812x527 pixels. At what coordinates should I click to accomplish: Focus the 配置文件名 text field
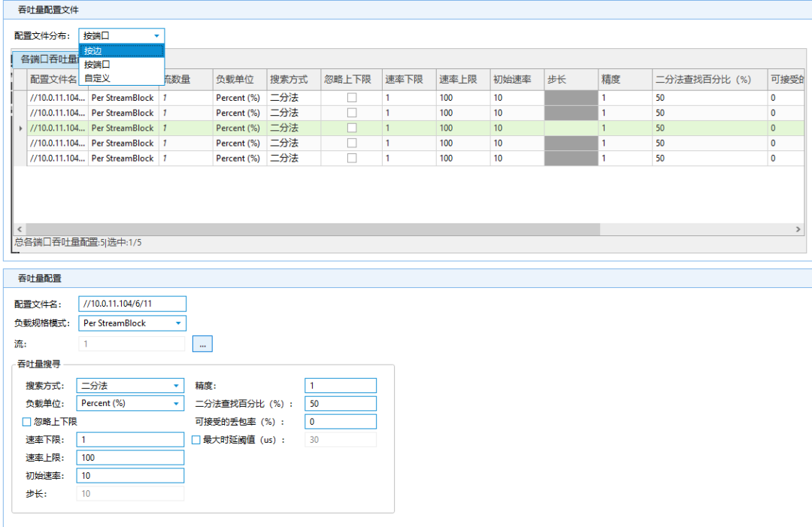(x=132, y=303)
